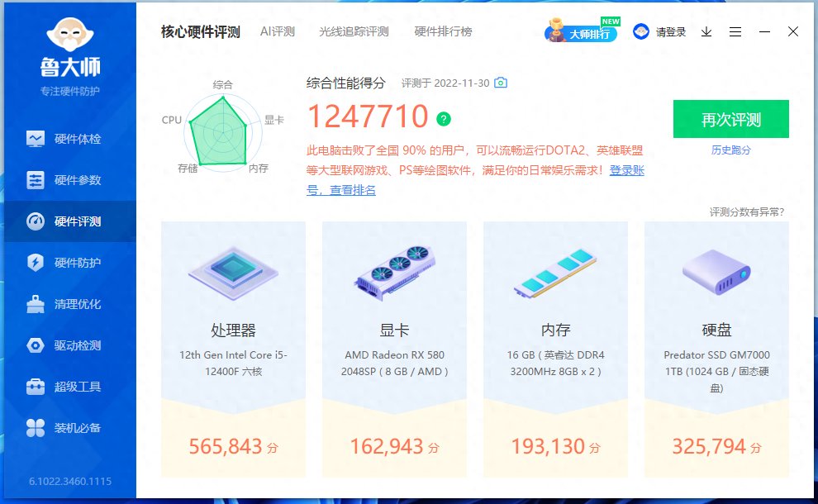Click the 大师排行 ranking badge
Viewport: 818px width, 504px height.
coord(581,33)
